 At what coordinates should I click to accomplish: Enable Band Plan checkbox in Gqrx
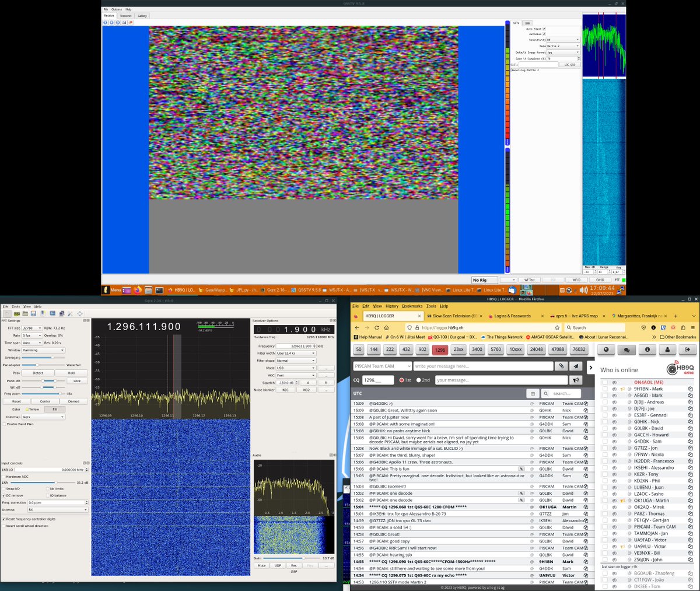tap(5, 424)
